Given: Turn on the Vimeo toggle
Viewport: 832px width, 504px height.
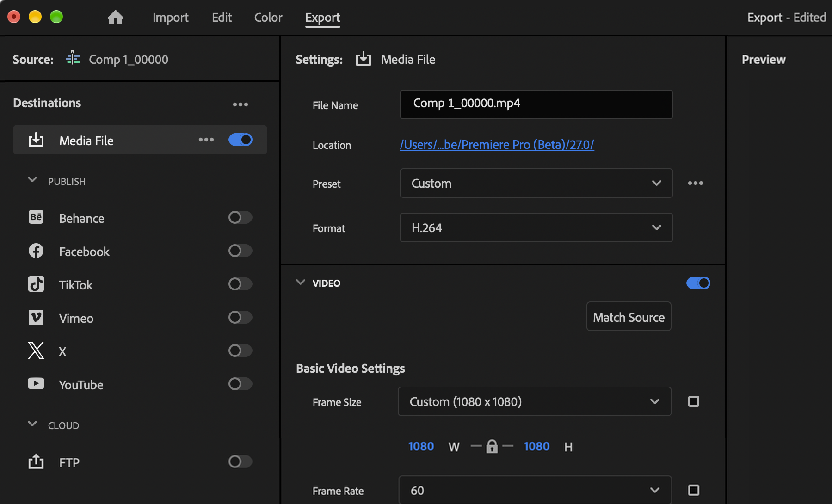Looking at the screenshot, I should pos(240,317).
